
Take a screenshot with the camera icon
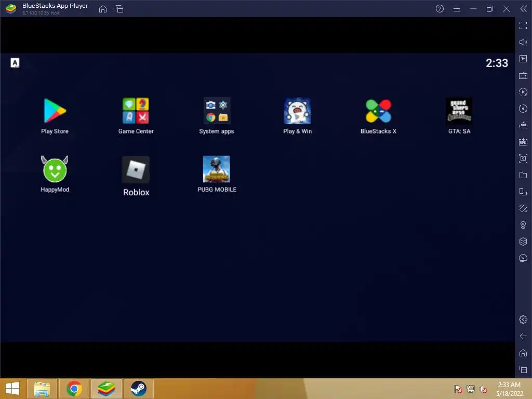pyautogui.click(x=523, y=158)
